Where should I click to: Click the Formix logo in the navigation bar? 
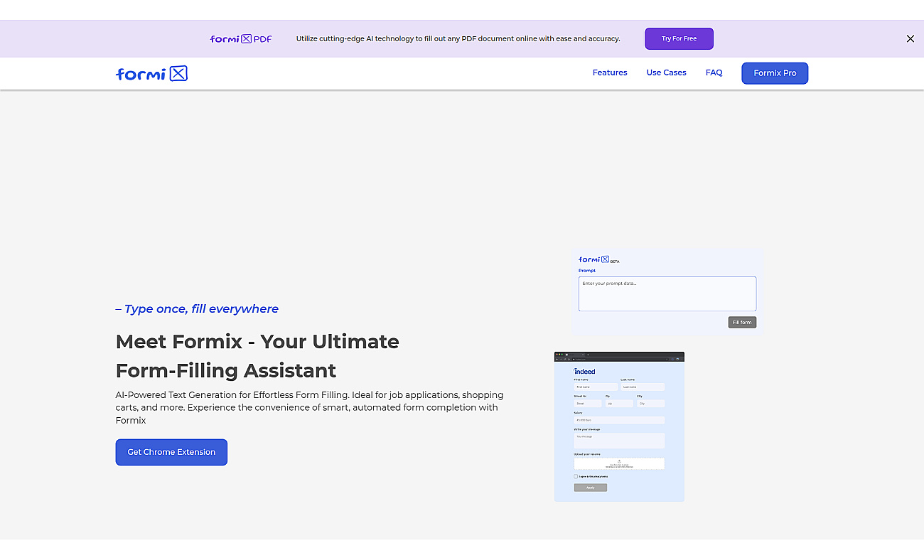[151, 73]
